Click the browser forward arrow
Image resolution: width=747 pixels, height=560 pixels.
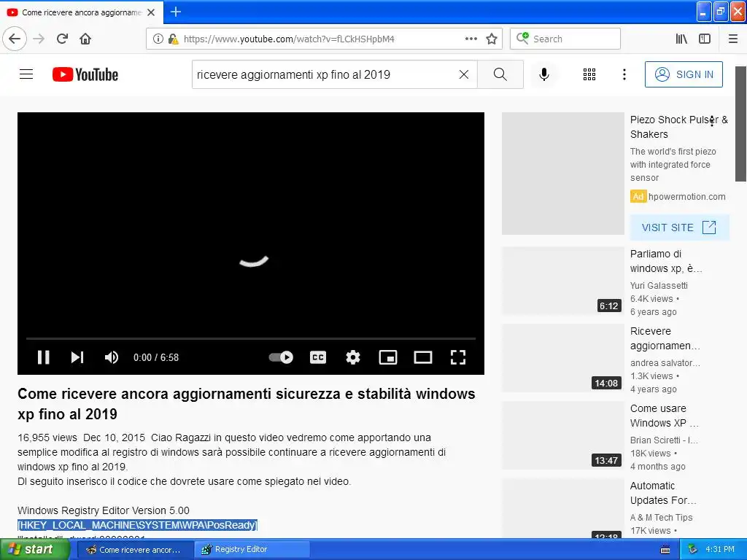(39, 39)
